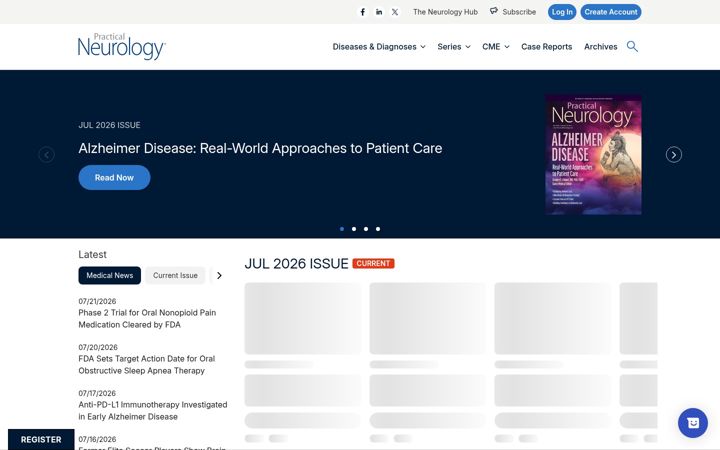Click the 07/17/2026 date text
This screenshot has width=720, height=450.
[x=97, y=393]
